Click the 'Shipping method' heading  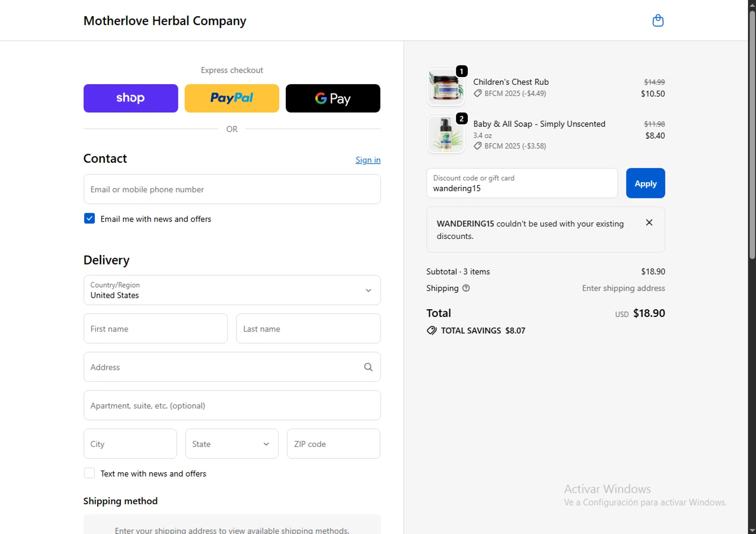(x=120, y=501)
